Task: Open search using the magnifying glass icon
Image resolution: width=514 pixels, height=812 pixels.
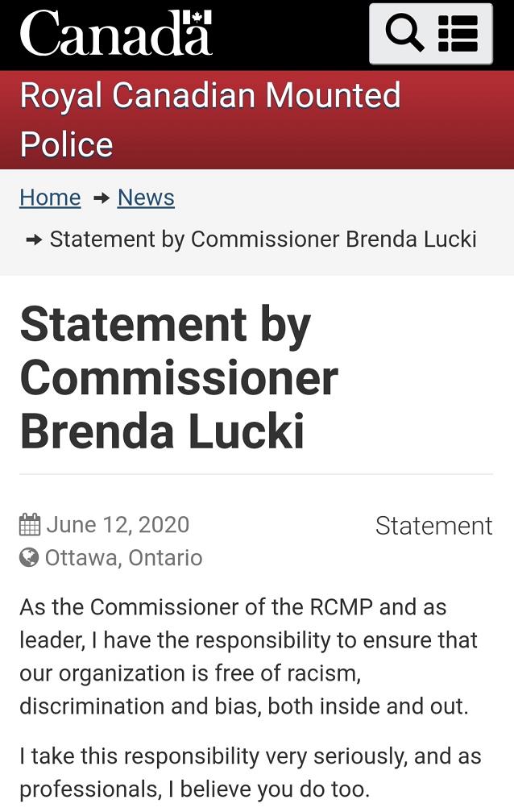Action: pyautogui.click(x=404, y=34)
